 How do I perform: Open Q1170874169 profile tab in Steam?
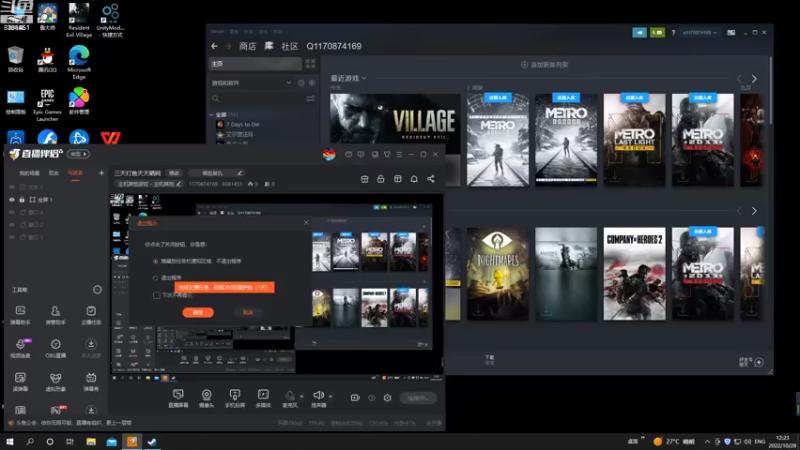pos(334,46)
